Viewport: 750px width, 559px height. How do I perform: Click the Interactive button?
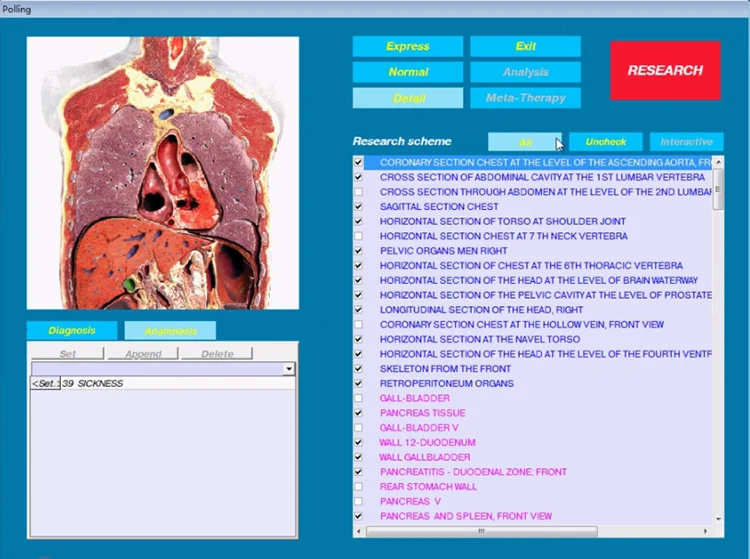click(686, 142)
